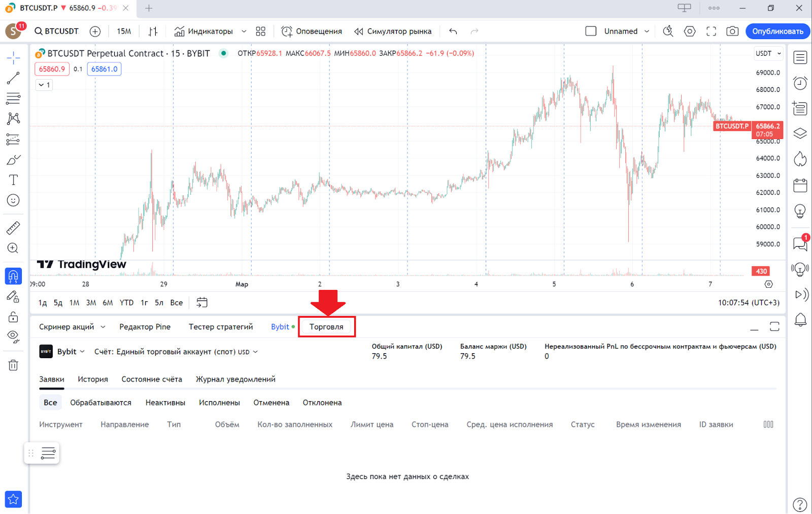This screenshot has width=812, height=514.
Task: Expand the Счёт account selector dropdown
Action: [x=176, y=352]
